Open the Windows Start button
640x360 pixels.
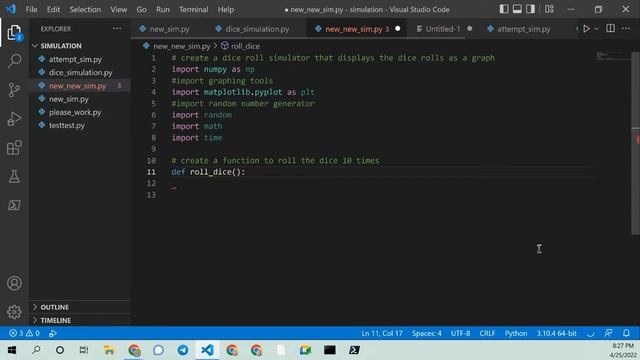coord(12,350)
